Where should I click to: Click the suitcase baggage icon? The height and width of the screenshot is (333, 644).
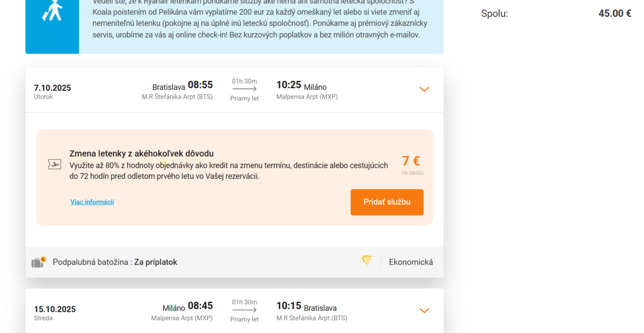(39, 262)
